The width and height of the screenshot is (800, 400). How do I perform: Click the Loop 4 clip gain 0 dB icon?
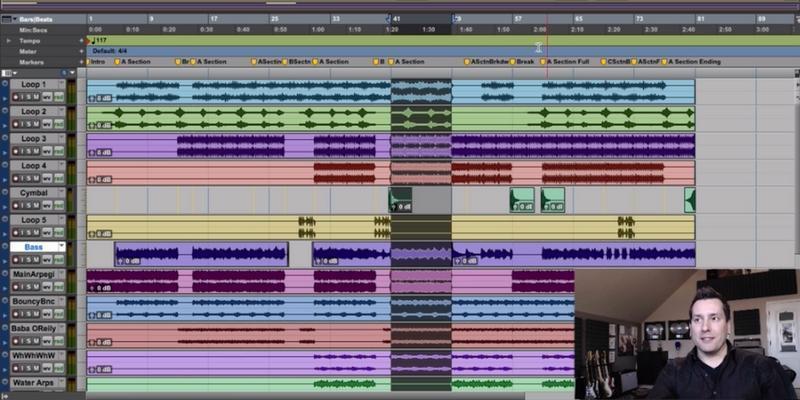click(101, 180)
